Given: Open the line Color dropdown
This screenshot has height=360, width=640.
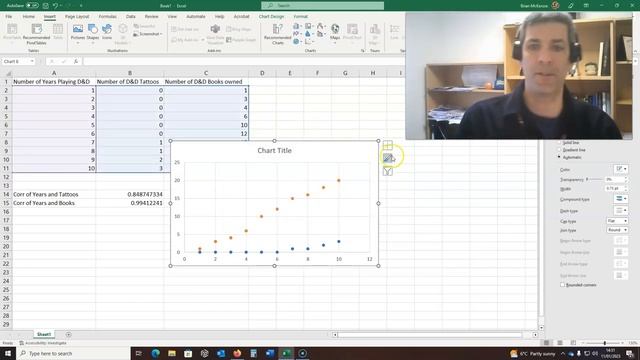Looking at the screenshot, I should pos(620,169).
